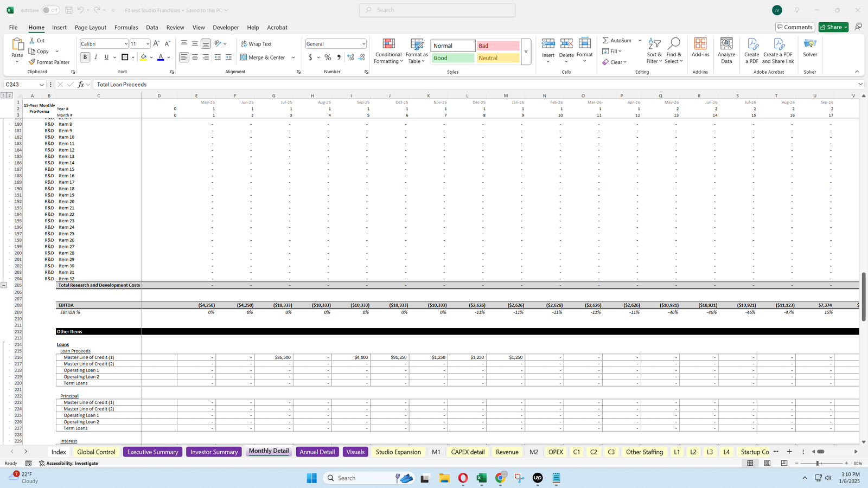This screenshot has height=488, width=868.
Task: Click the Share button
Action: tap(833, 27)
